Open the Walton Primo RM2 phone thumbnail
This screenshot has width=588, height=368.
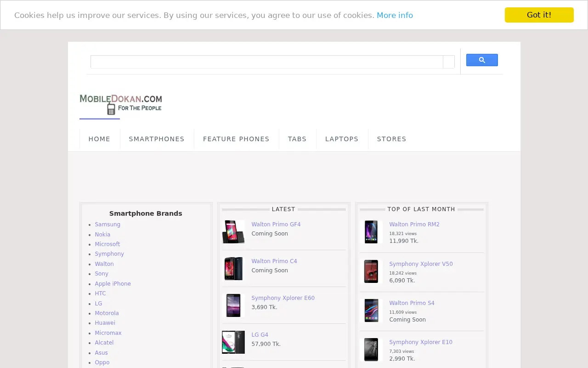(371, 232)
